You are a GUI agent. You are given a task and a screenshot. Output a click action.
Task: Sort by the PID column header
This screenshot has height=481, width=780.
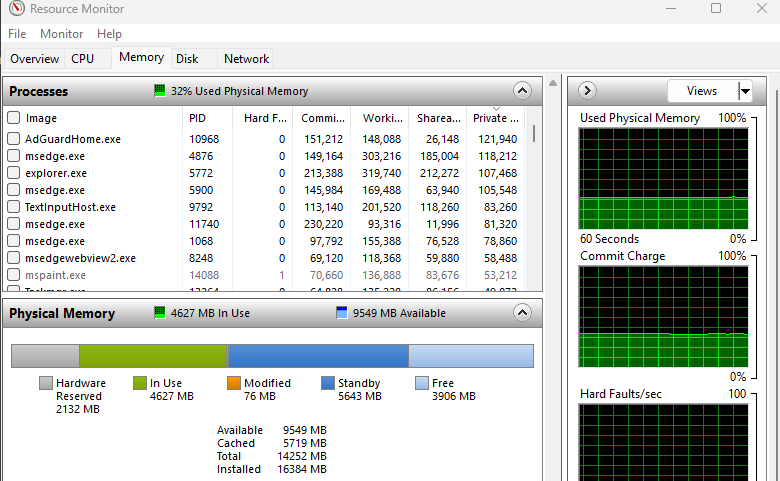coord(207,118)
